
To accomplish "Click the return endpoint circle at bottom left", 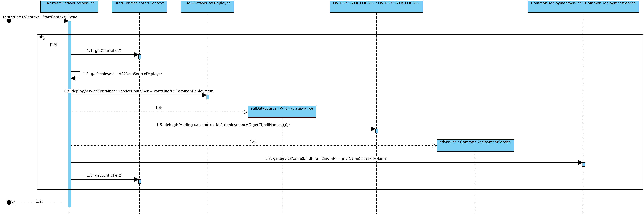I will pos(9,203).
